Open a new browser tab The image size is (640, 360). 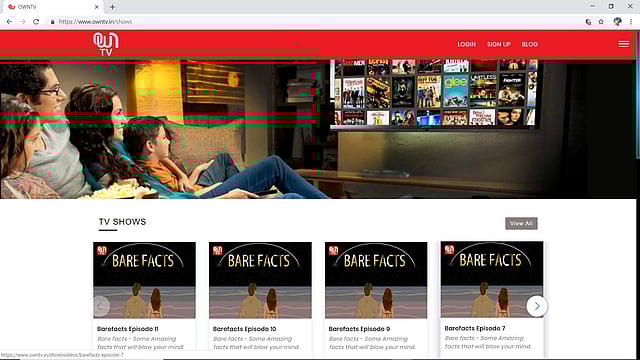(112, 7)
